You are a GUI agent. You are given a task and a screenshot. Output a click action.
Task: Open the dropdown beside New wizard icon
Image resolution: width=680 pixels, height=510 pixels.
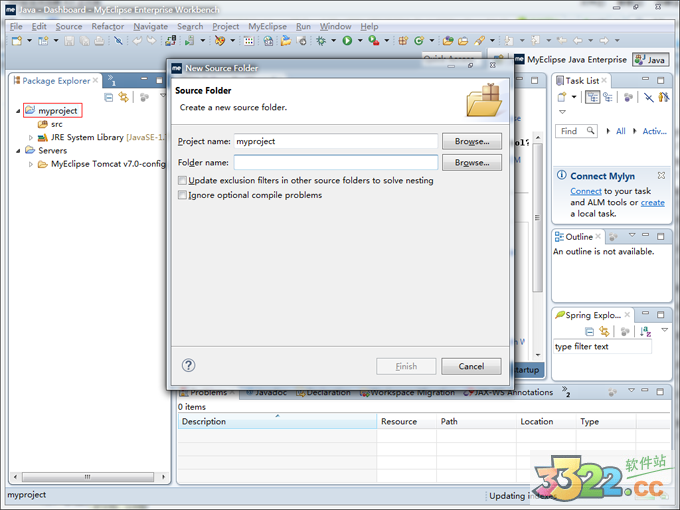pyautogui.click(x=29, y=41)
